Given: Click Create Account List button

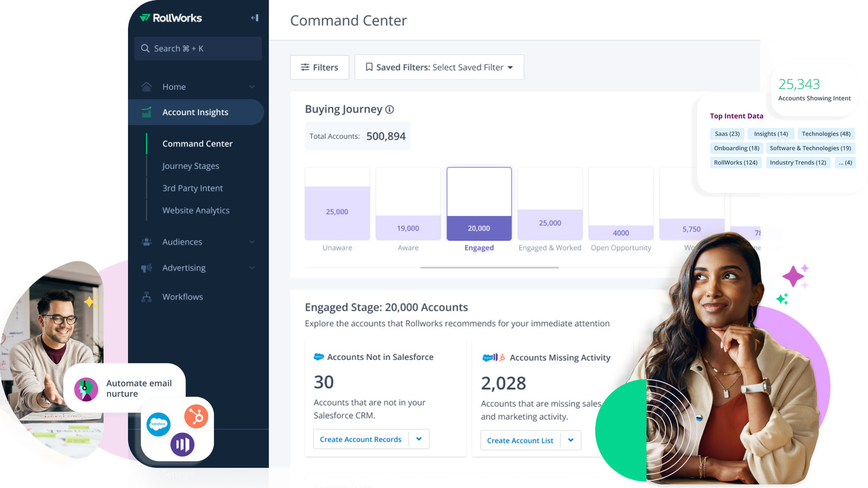Looking at the screenshot, I should pyautogui.click(x=520, y=440).
